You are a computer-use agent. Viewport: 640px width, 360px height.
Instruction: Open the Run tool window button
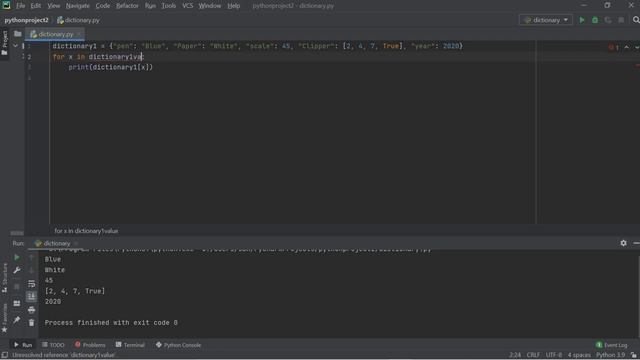23,345
